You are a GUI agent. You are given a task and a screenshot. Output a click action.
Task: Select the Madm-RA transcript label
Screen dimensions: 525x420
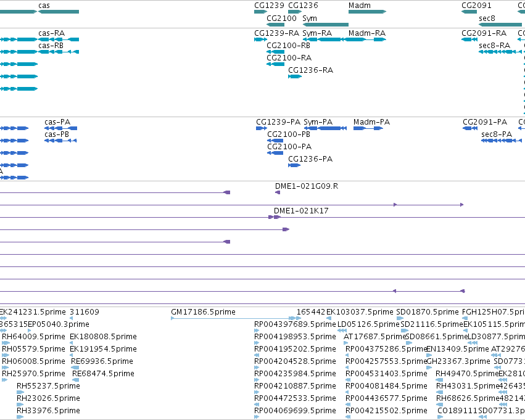tap(367, 33)
